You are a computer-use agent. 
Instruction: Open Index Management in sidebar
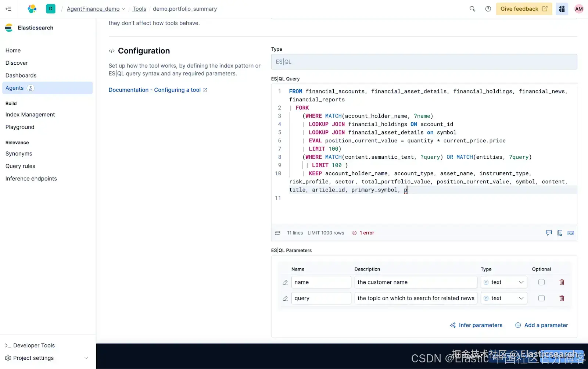point(30,115)
